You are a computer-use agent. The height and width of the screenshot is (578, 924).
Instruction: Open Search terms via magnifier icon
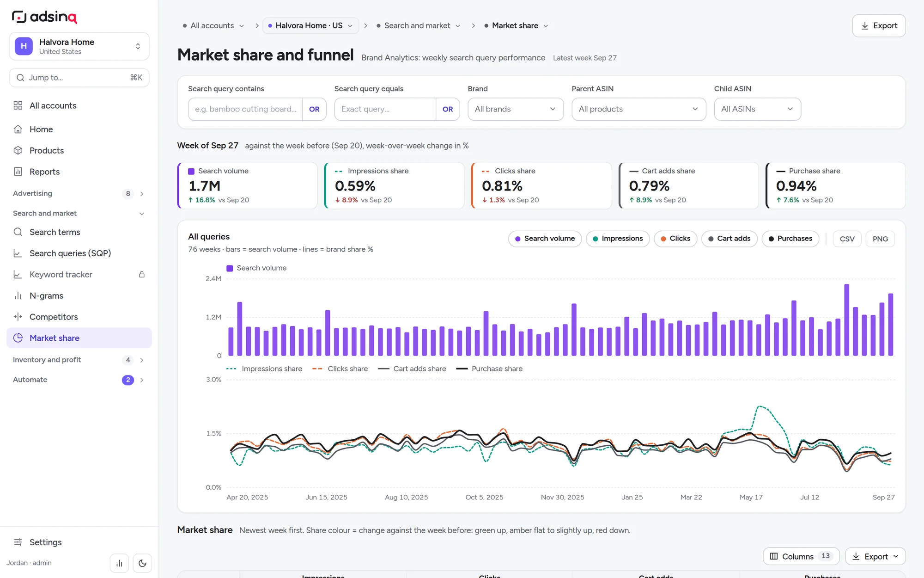[18, 232]
